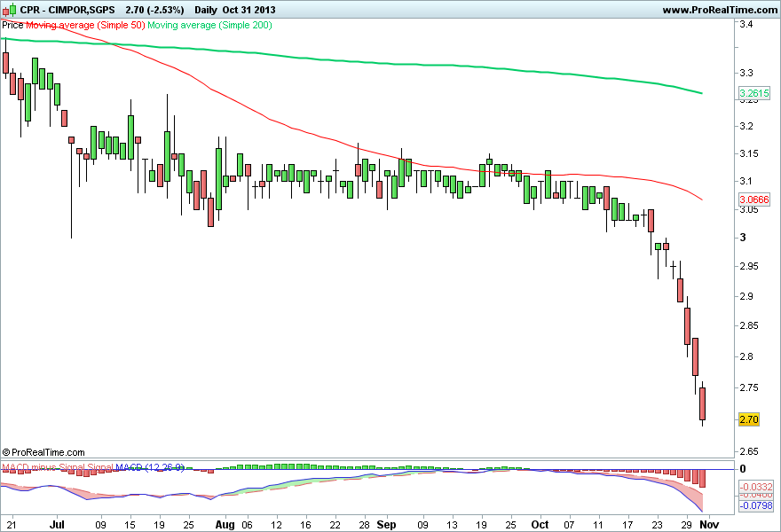Click the 2.8 price axis label

[746, 356]
